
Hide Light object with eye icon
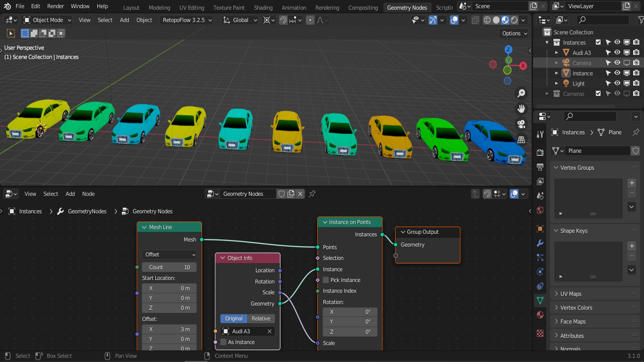click(x=617, y=83)
